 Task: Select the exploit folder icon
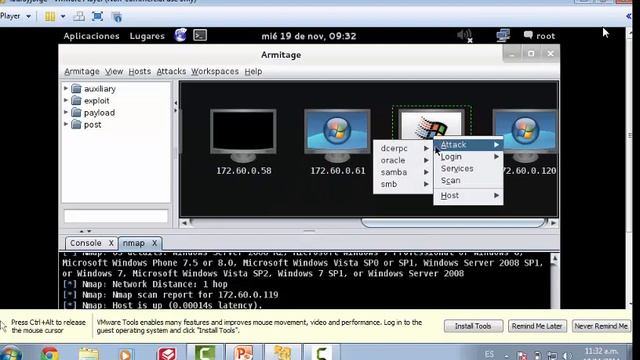[x=76, y=100]
